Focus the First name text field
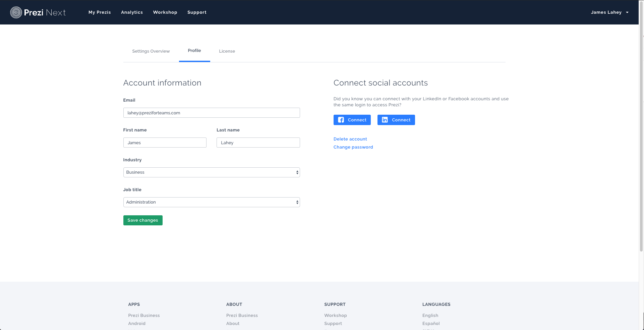 point(165,143)
